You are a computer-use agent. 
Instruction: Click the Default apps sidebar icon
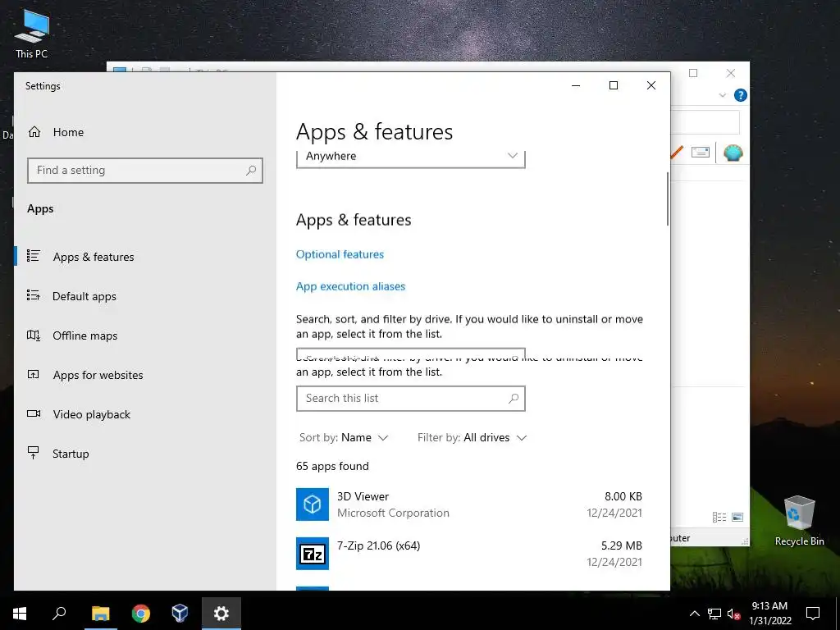pyautogui.click(x=34, y=295)
